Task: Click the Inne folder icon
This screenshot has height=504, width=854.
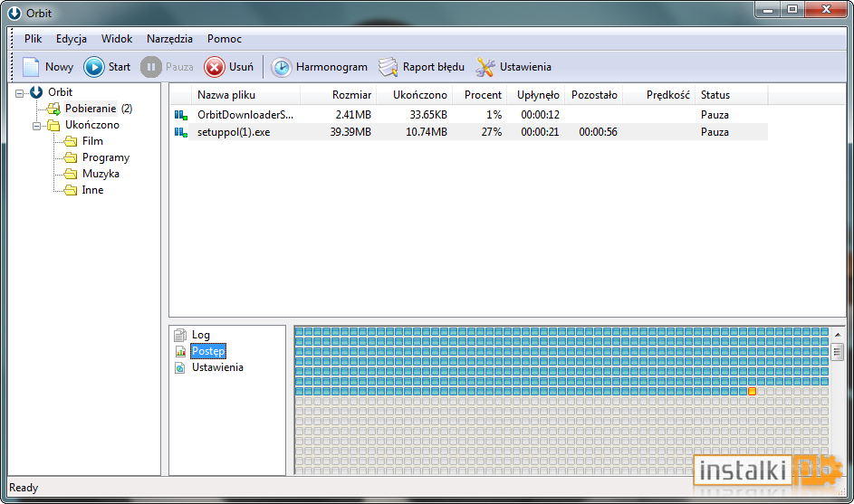Action: pyautogui.click(x=71, y=190)
